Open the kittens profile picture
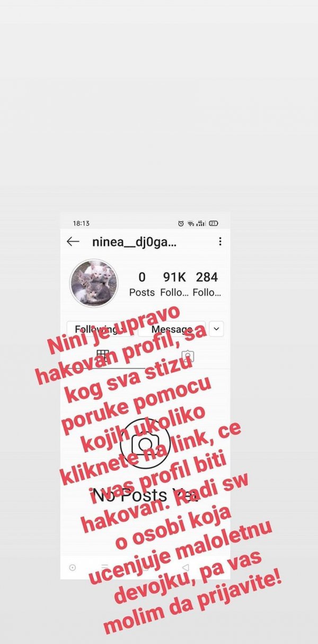Viewport: 318px width, 644px height. [94, 283]
